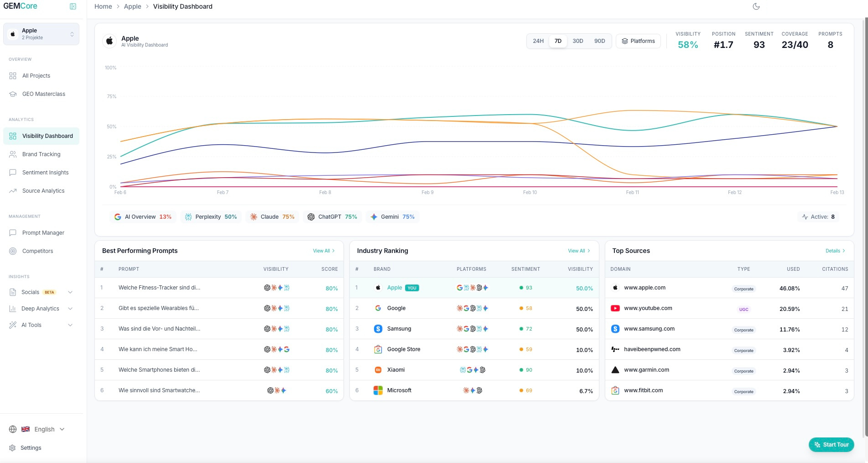
Task: Click the Brand Tracking sidebar icon
Action: 13,154
